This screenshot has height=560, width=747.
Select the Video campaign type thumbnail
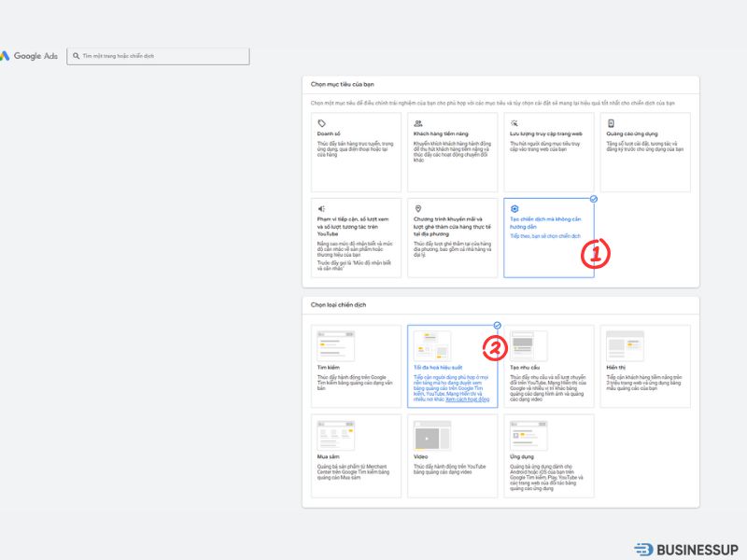(431, 435)
